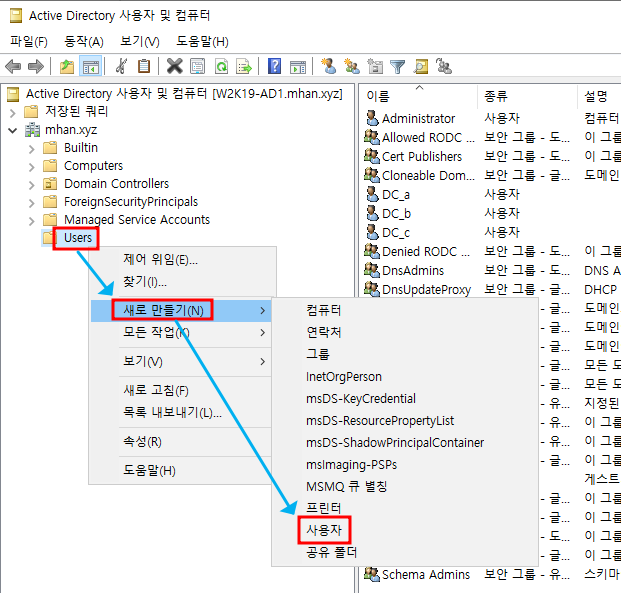Click the Forward arrow toolbar icon
This screenshot has width=621, height=593.
(x=36, y=66)
